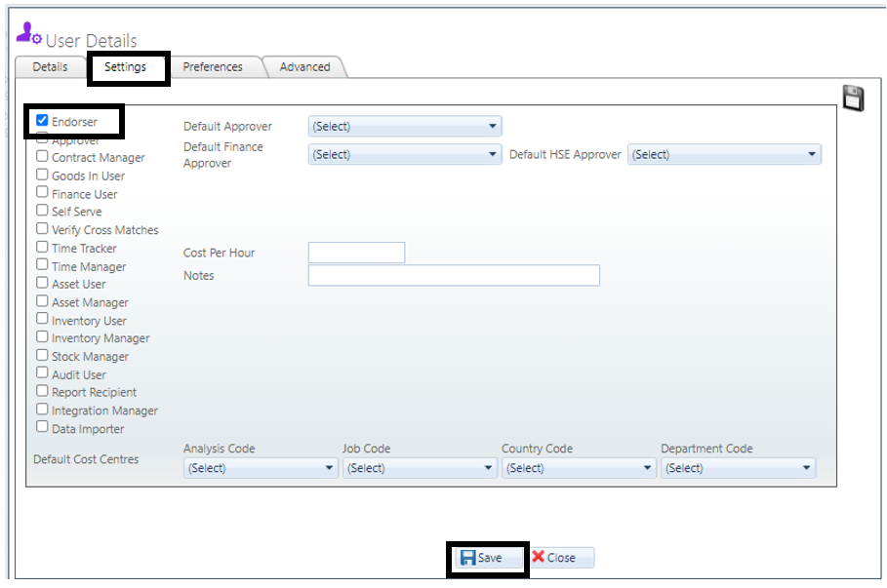
Task: Enable the Stock Manager checkbox
Action: 42,355
